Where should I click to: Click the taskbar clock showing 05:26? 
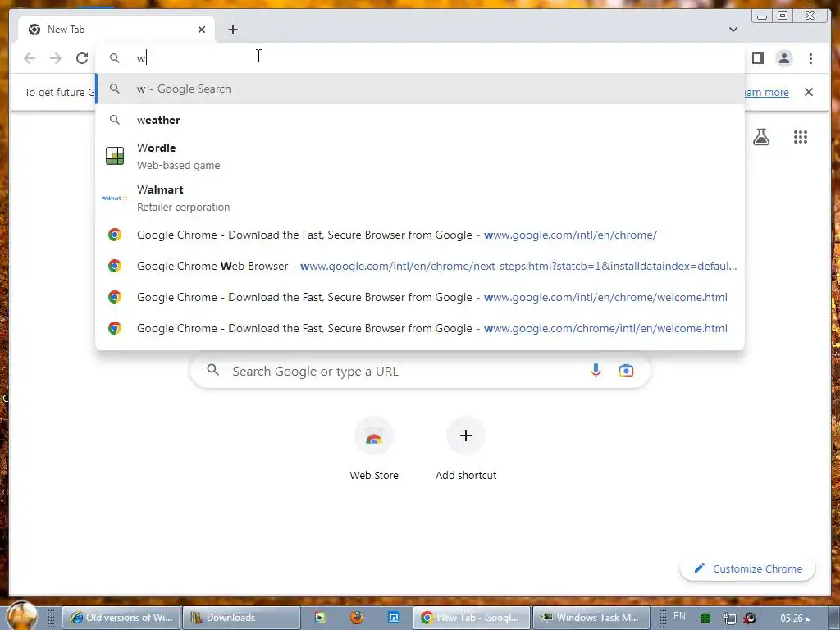795,619
